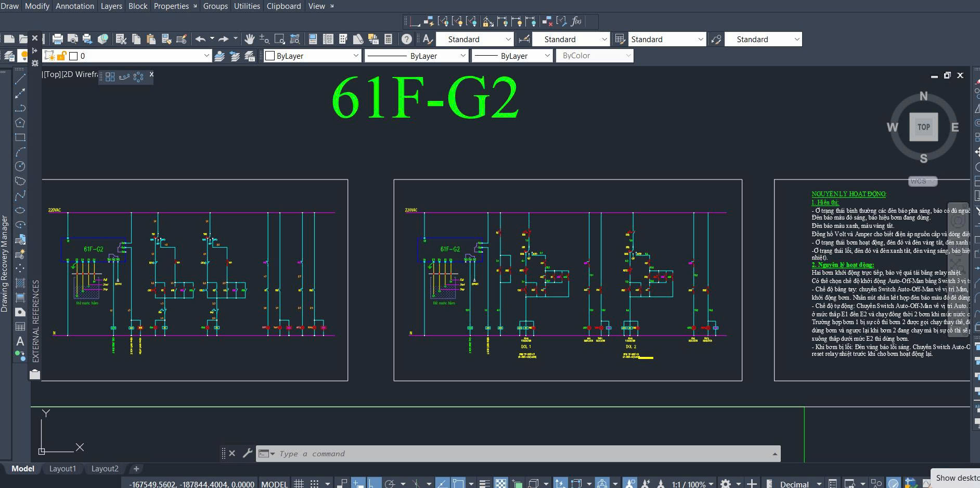Activate the Pan hand tool
Viewport: 980px width, 488px height.
(250, 39)
